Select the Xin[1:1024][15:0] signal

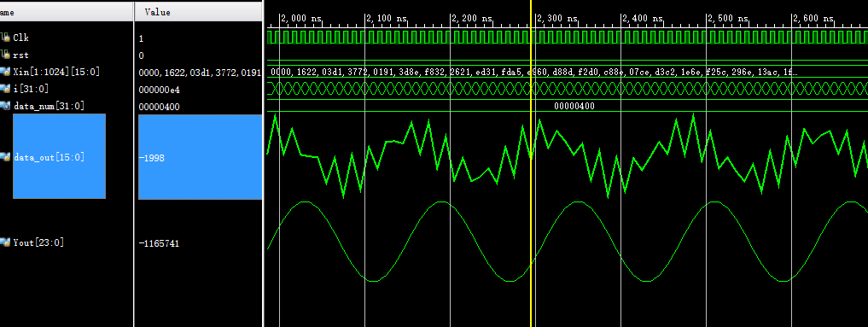pyautogui.click(x=56, y=72)
